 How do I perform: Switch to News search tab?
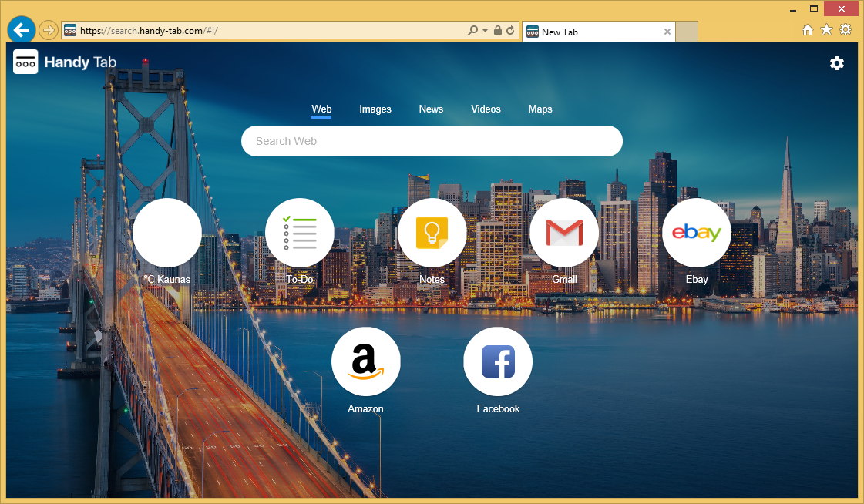(x=431, y=109)
